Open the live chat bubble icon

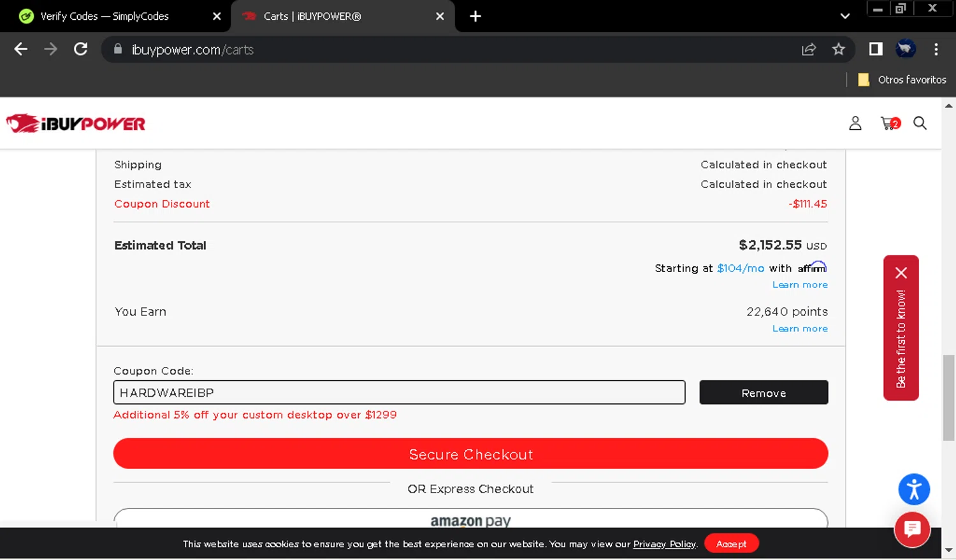[x=912, y=529]
